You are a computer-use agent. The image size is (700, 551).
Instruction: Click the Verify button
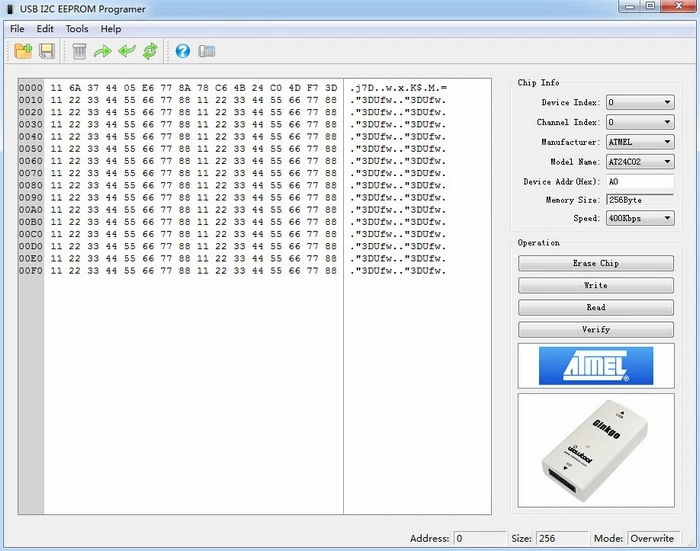coord(596,330)
